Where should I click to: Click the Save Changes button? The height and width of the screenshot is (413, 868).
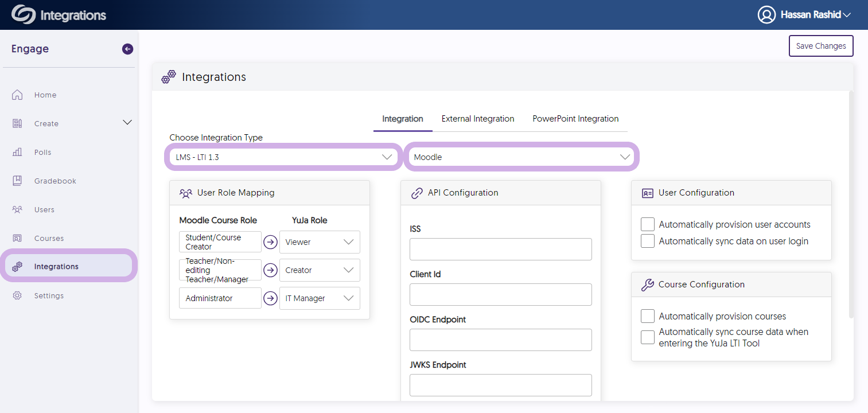pos(821,46)
